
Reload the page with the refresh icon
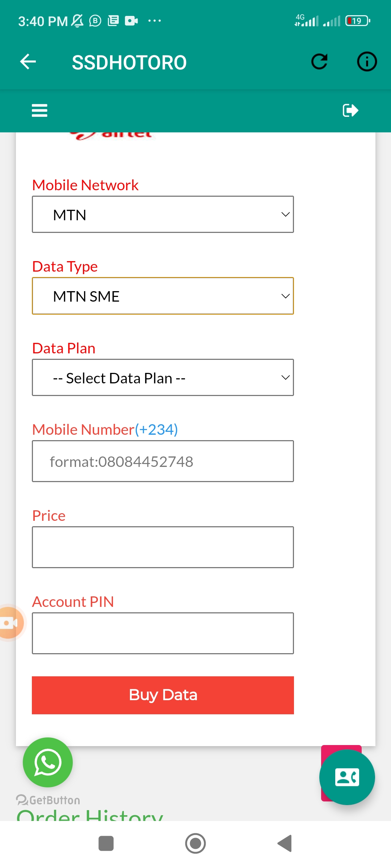tap(319, 61)
